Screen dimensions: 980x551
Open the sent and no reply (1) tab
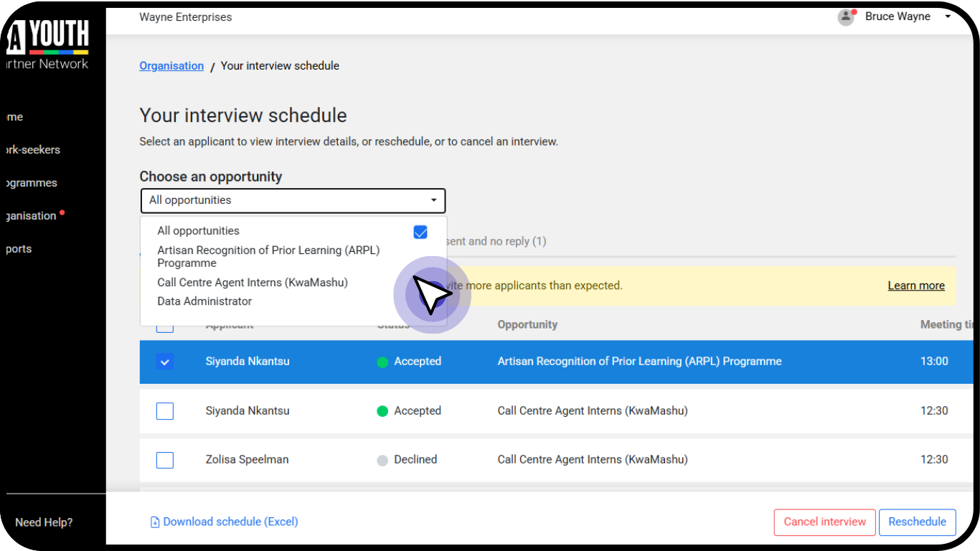(x=497, y=241)
